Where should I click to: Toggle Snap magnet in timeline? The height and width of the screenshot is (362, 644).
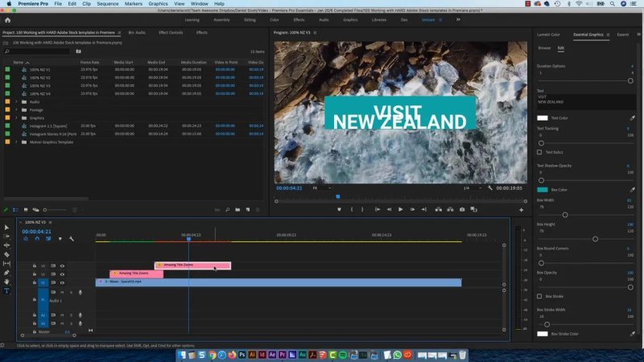pyautogui.click(x=37, y=238)
